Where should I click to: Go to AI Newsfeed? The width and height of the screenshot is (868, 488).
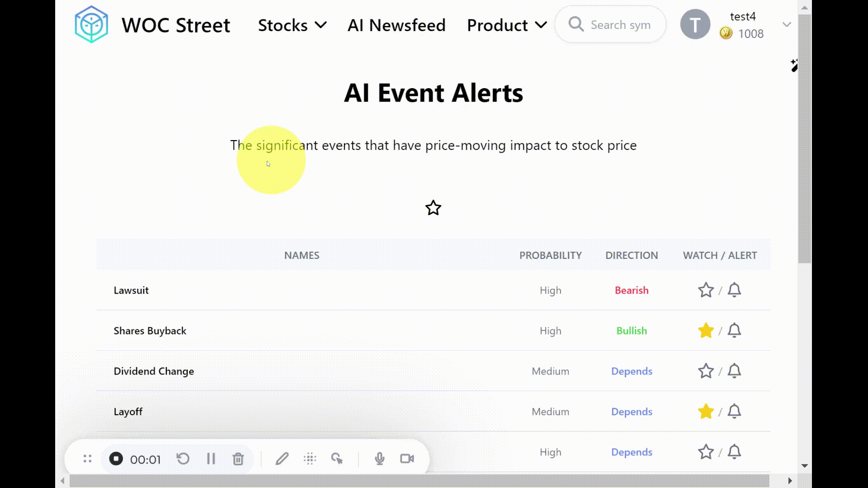point(396,25)
